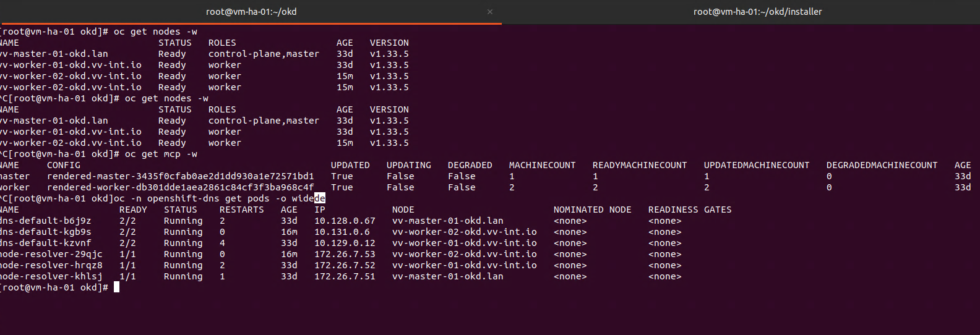This screenshot has width=980, height=335.
Task: Switch to the root@vm-ha-01:~/okd/installer tab
Action: [x=757, y=12]
